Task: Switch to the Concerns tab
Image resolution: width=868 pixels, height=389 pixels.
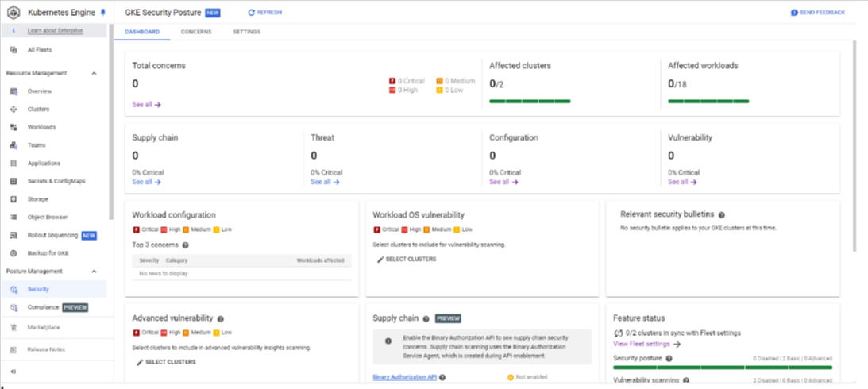Action: point(195,32)
